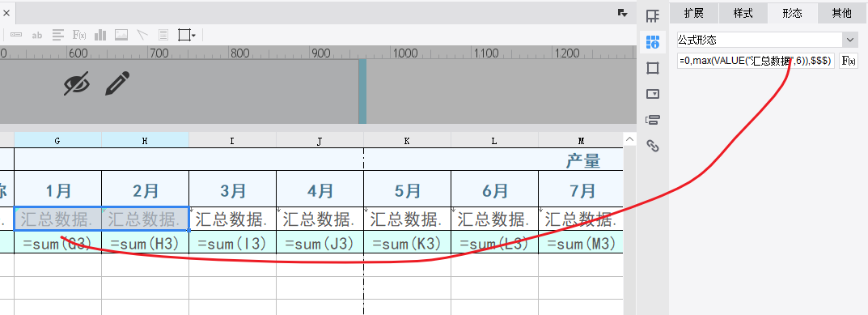Insert a data column element
The width and height of the screenshot is (868, 315).
pos(58,35)
